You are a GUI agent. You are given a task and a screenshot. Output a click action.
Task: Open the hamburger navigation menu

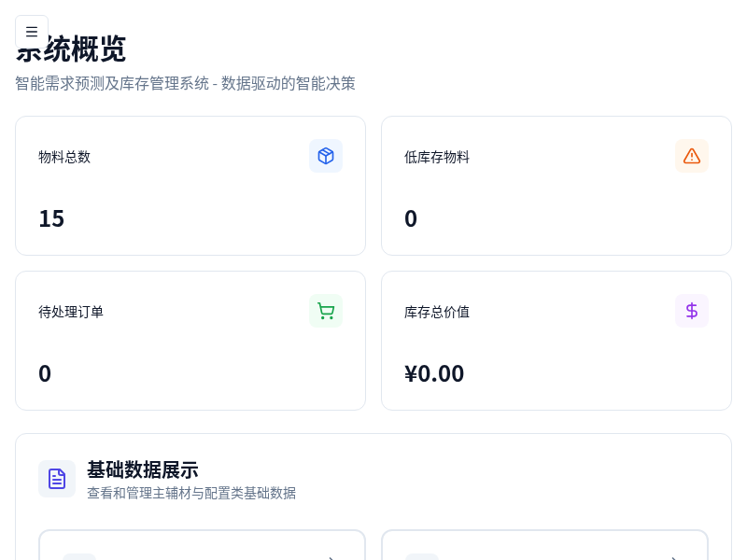pyautogui.click(x=32, y=31)
